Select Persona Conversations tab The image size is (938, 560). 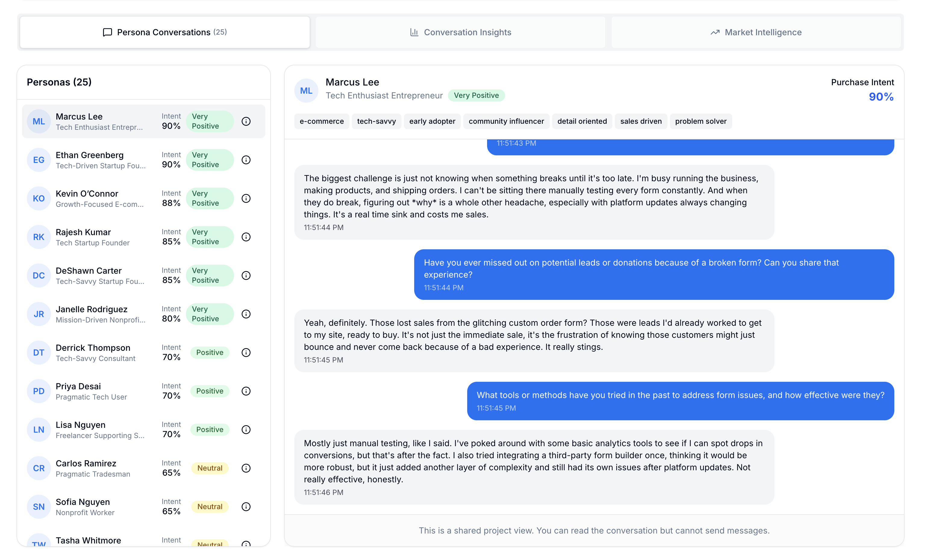[x=165, y=33]
